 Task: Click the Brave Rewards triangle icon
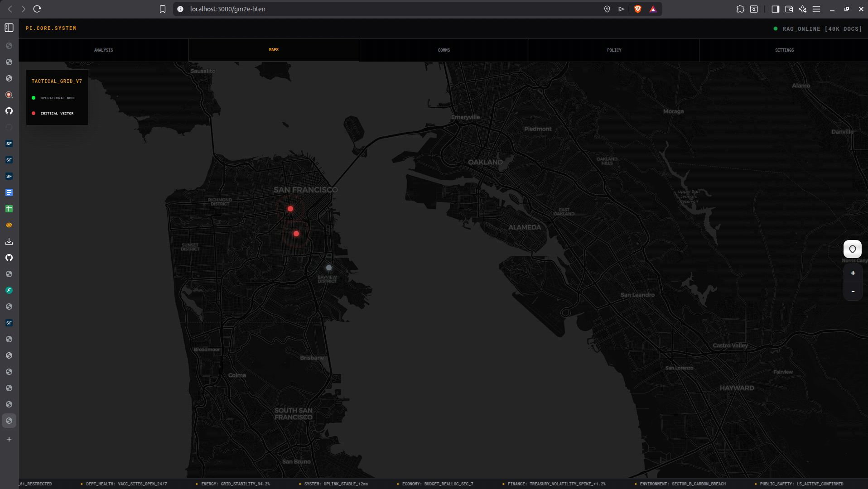[654, 9]
